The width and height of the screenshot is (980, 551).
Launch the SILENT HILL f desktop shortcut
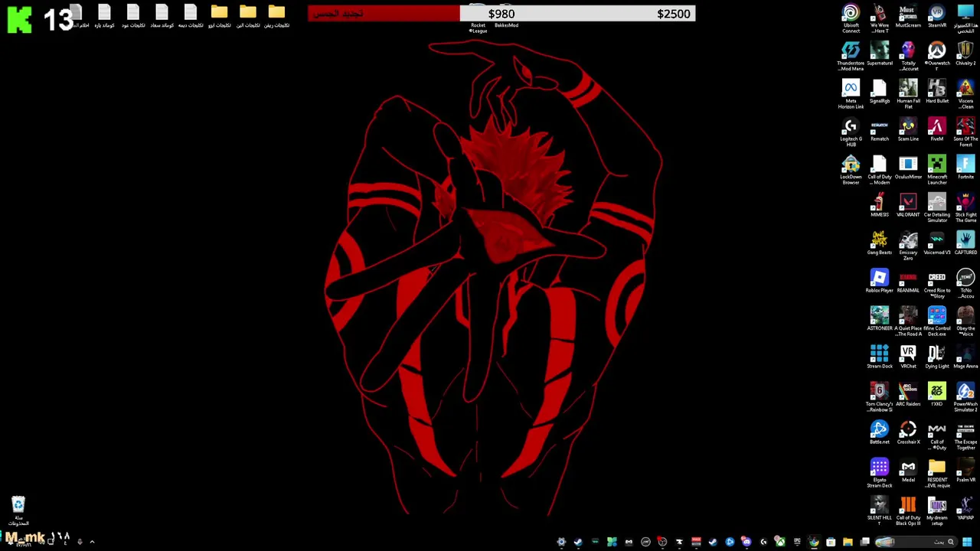click(x=879, y=511)
